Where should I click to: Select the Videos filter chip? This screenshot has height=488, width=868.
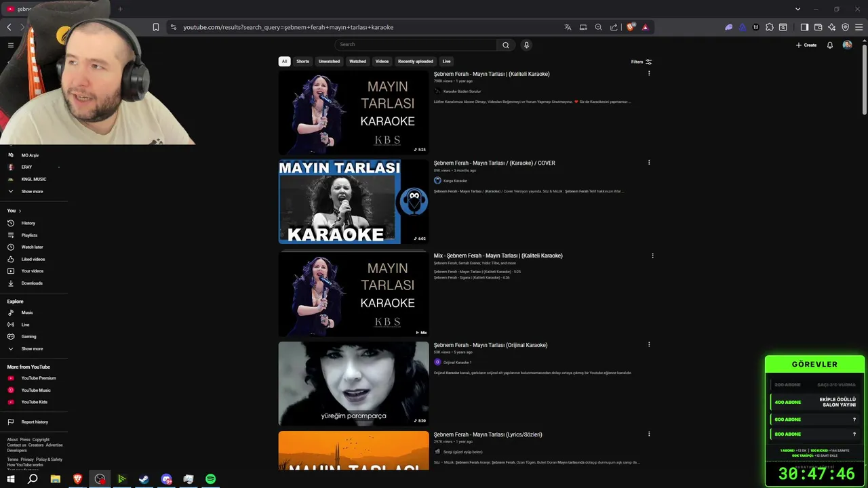point(382,62)
